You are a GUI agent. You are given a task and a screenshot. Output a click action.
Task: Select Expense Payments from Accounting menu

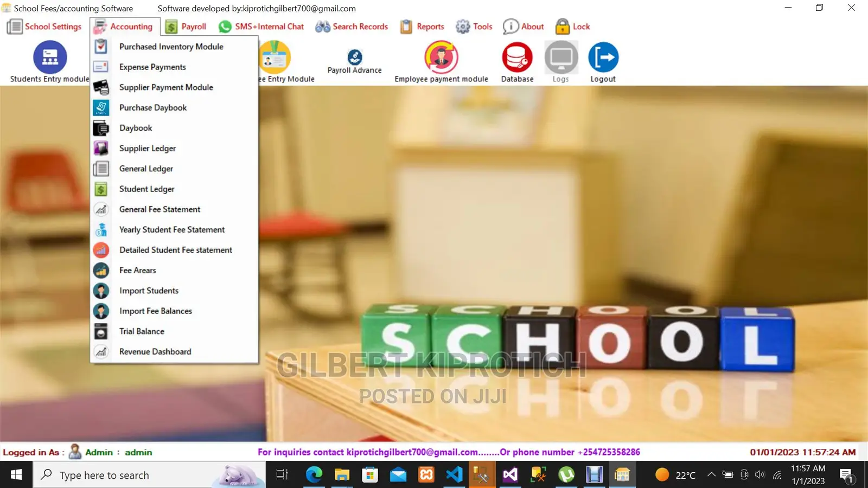[x=174, y=67]
